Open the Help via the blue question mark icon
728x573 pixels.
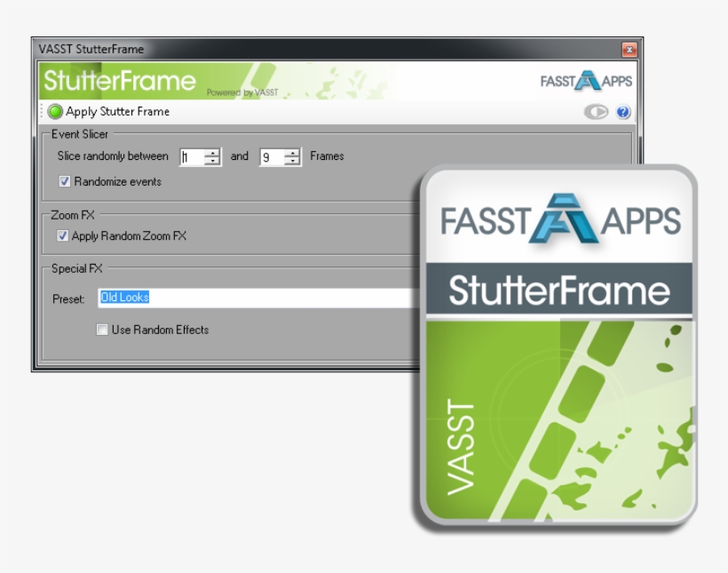tap(624, 112)
